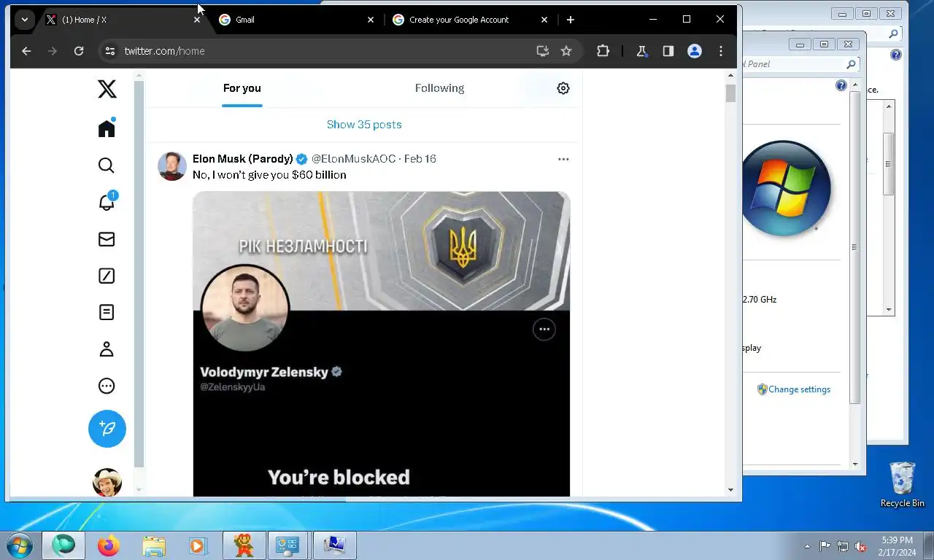
Task: Click the install app icon in address bar
Action: click(x=542, y=51)
